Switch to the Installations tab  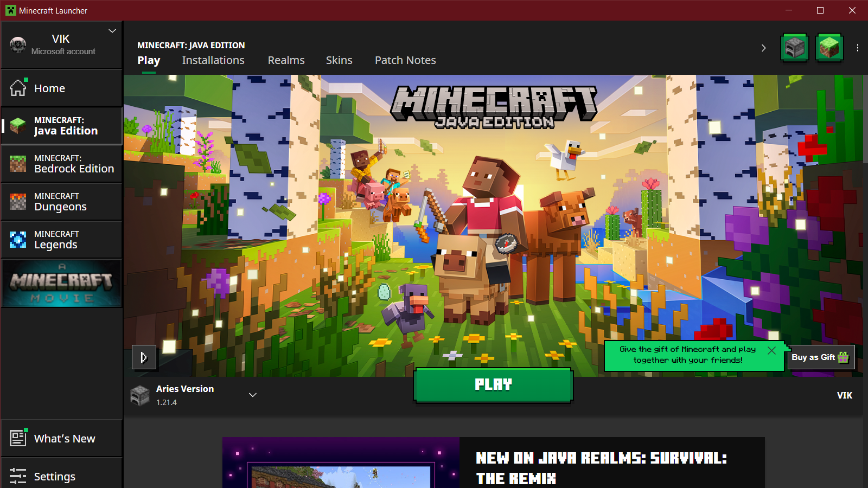point(213,60)
